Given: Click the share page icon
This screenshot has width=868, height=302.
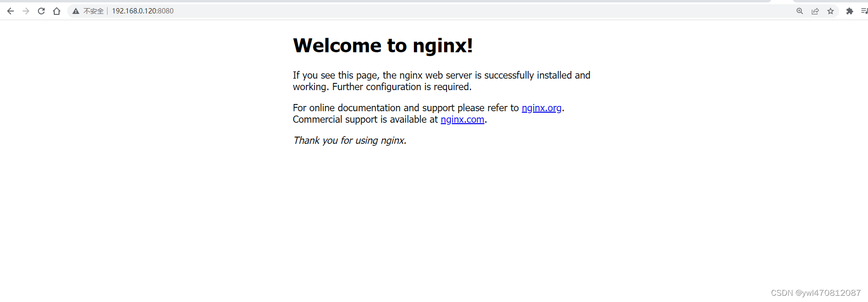Looking at the screenshot, I should pos(815,11).
